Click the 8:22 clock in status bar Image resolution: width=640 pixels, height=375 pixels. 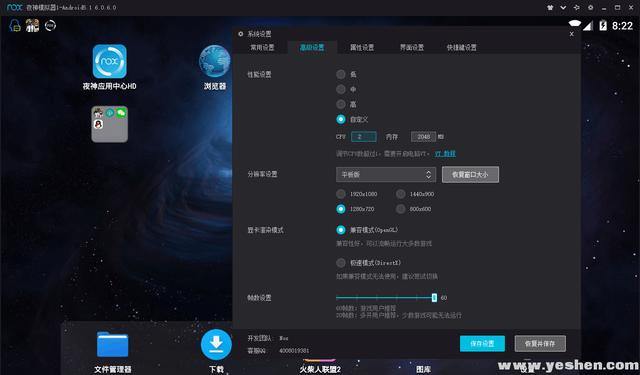(x=622, y=26)
